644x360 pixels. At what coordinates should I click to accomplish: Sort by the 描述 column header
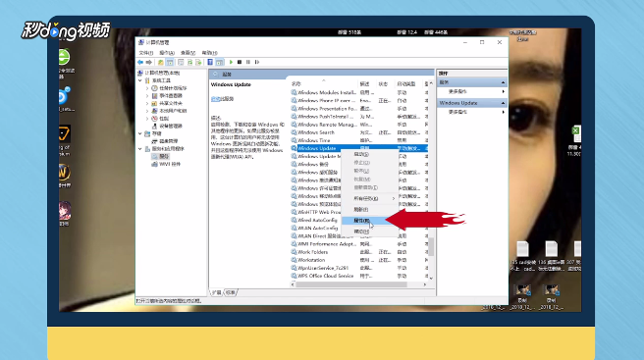pos(367,83)
